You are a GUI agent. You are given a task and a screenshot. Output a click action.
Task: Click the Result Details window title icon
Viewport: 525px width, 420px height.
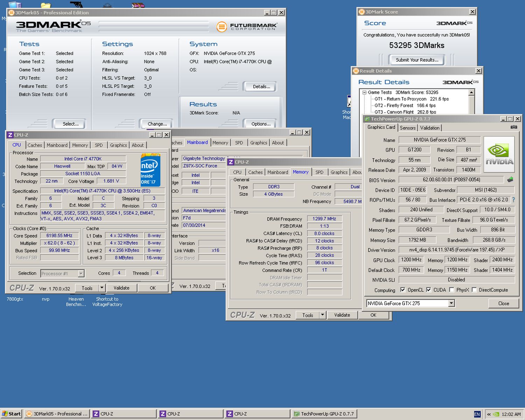[356, 71]
